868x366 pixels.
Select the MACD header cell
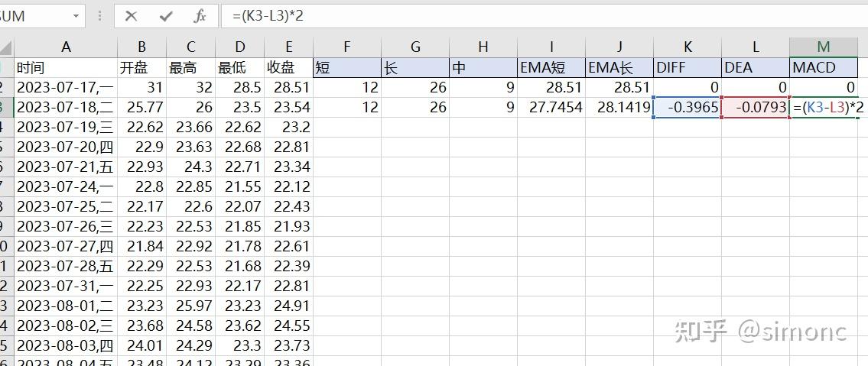tap(824, 67)
